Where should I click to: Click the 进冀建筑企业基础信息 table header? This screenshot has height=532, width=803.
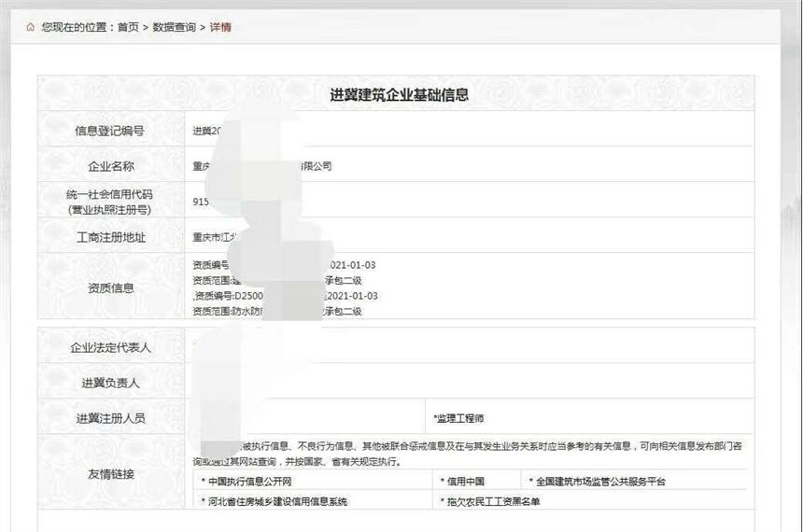pyautogui.click(x=399, y=94)
